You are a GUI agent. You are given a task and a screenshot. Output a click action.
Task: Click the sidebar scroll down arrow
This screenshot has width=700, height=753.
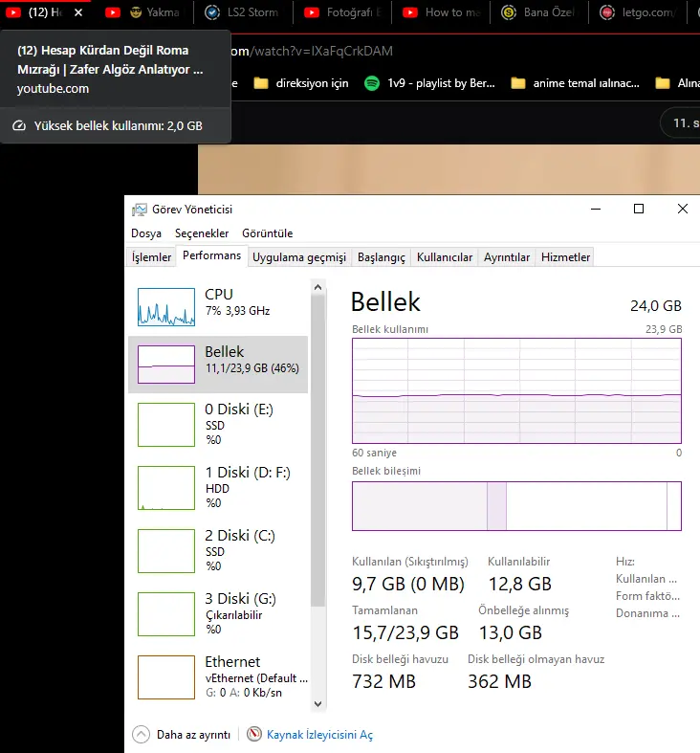pyautogui.click(x=317, y=704)
